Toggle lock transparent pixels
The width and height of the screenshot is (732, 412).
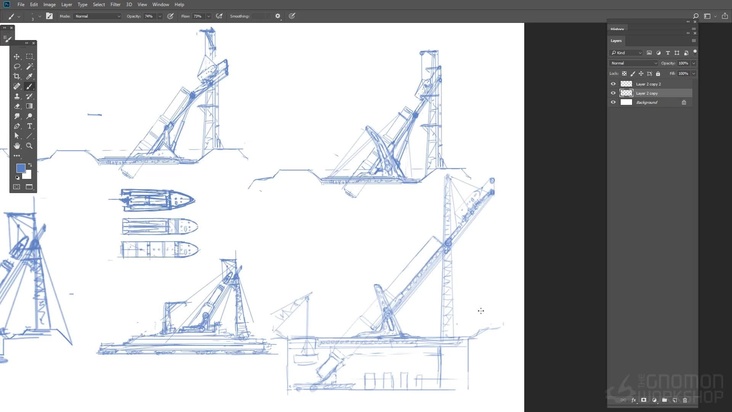point(624,74)
